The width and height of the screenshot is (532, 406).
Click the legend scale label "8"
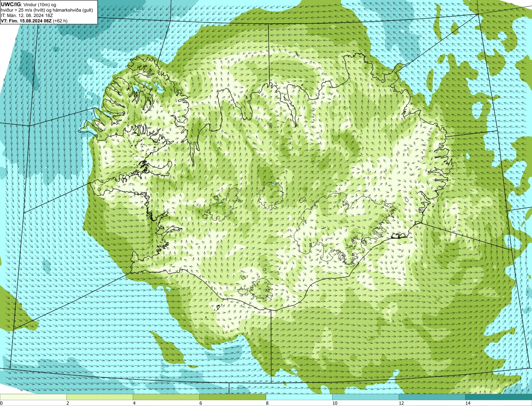click(267, 403)
